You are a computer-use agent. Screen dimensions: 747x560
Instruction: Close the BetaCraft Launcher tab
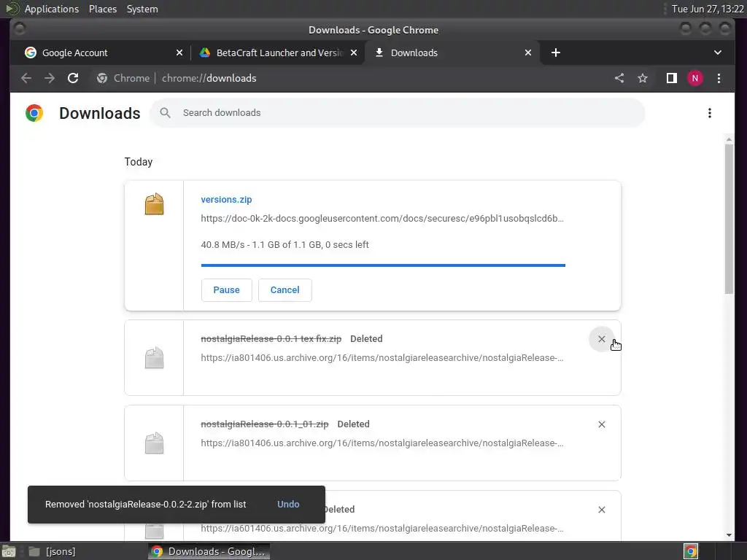coord(354,52)
